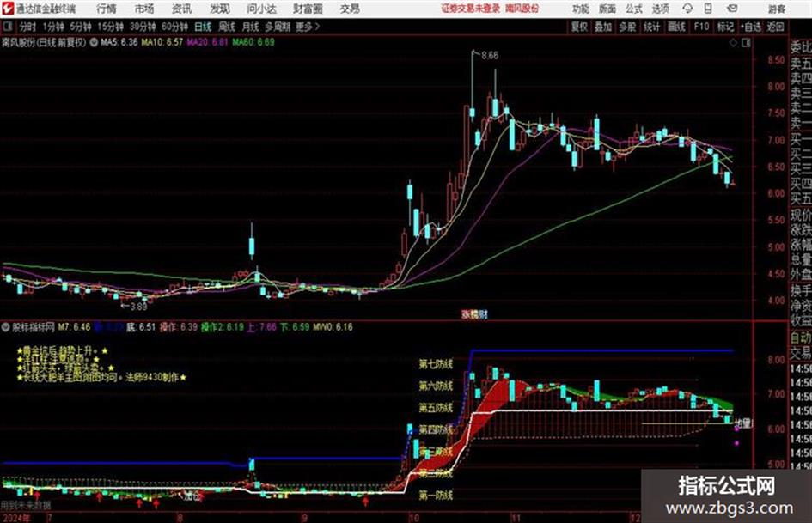The height and width of the screenshot is (523, 812).
Task: Click the diamond icon at chart top-right
Action: click(733, 43)
